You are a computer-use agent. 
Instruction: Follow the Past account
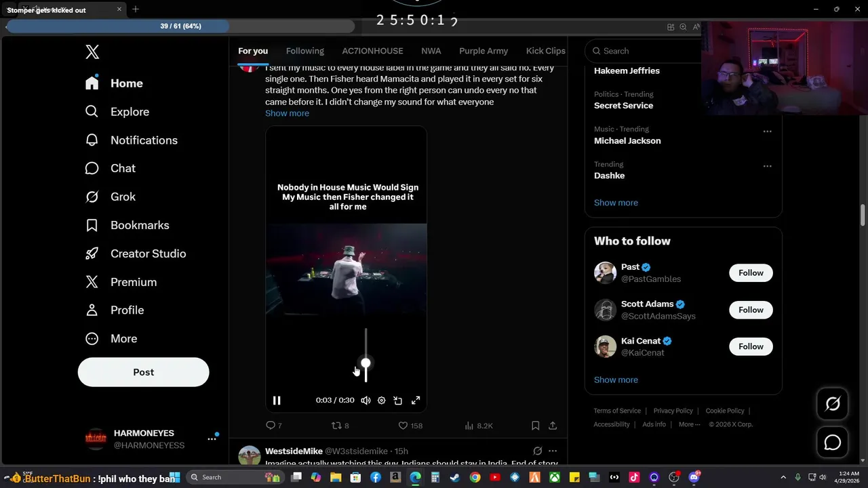point(751,272)
